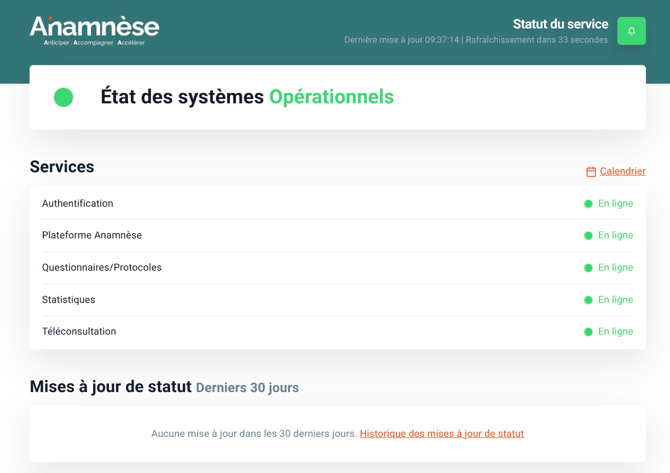Viewport: 670px width, 473px height.
Task: Click En ligne status for Téléconsultation
Action: (x=608, y=332)
